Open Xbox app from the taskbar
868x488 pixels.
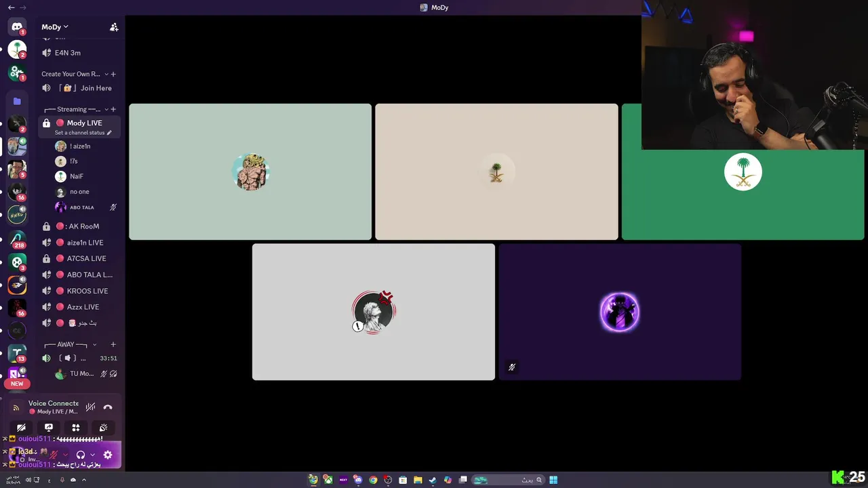click(x=328, y=480)
